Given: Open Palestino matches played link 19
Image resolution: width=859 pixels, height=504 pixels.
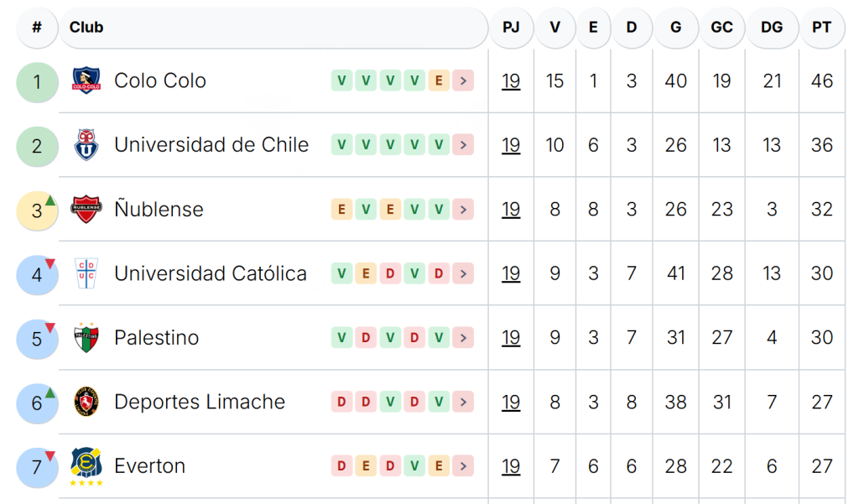Looking at the screenshot, I should click(511, 337).
